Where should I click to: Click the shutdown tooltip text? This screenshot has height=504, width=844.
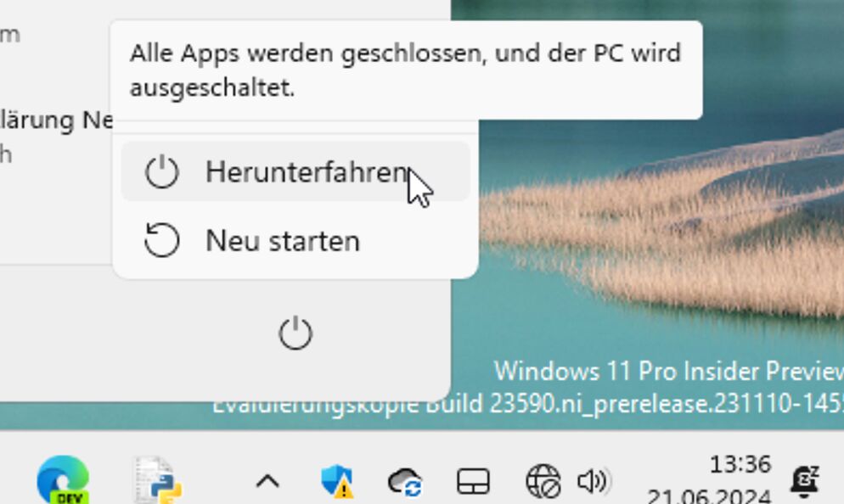coord(405,70)
